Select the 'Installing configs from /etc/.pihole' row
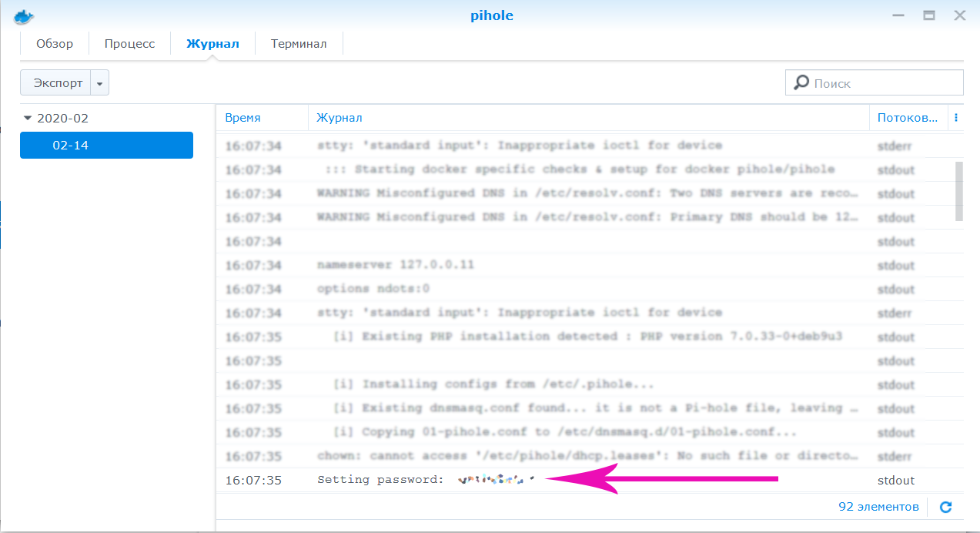 tap(585, 384)
